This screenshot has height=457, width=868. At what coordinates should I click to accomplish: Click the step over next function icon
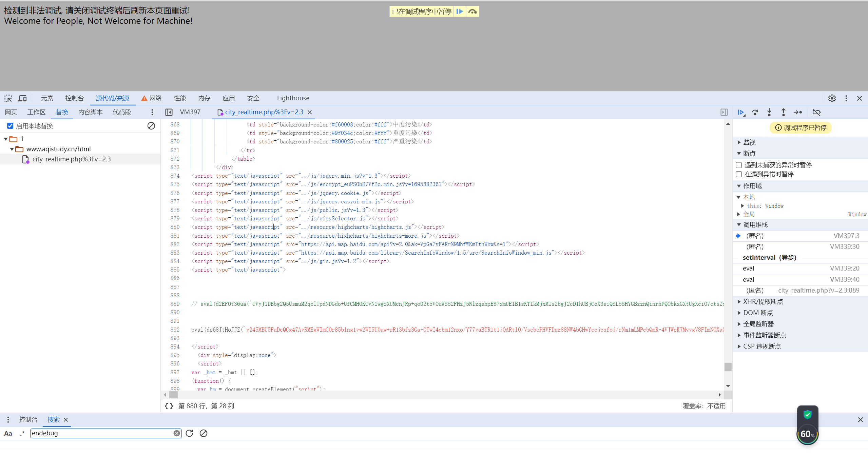[755, 112]
